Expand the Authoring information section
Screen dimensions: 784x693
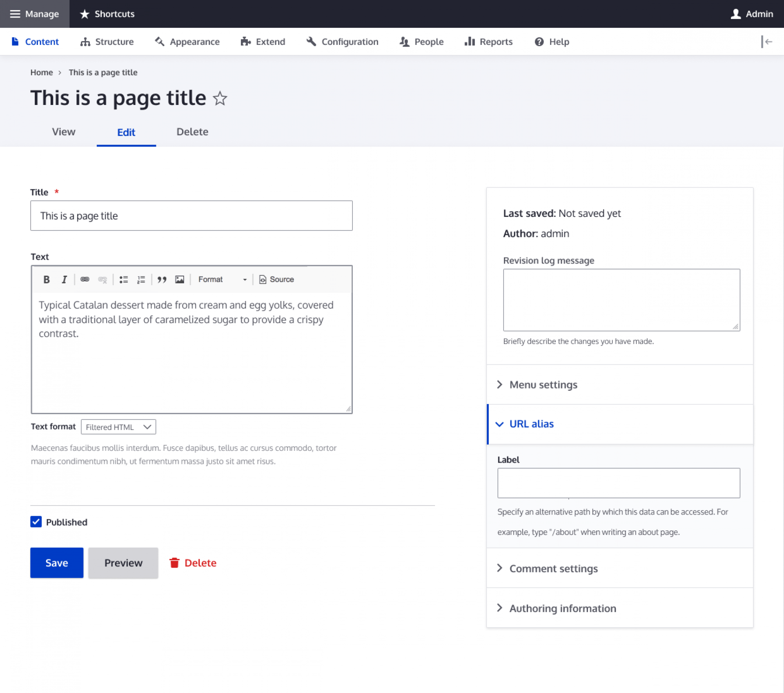click(562, 608)
